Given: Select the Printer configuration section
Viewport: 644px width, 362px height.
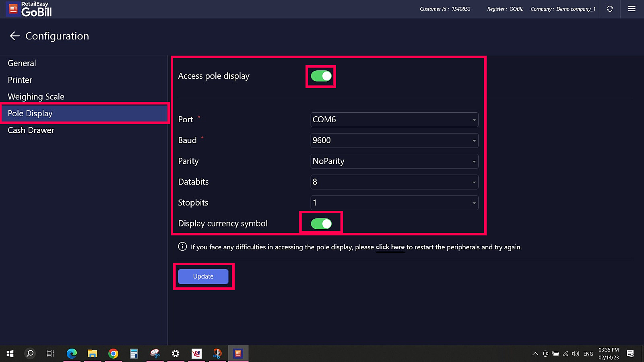Looking at the screenshot, I should pyautogui.click(x=84, y=80).
